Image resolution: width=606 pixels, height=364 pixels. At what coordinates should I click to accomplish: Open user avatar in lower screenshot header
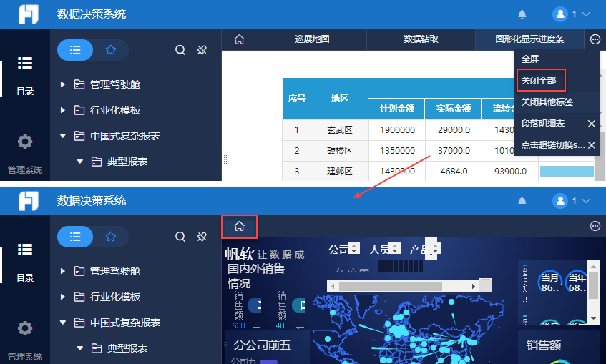coord(559,200)
